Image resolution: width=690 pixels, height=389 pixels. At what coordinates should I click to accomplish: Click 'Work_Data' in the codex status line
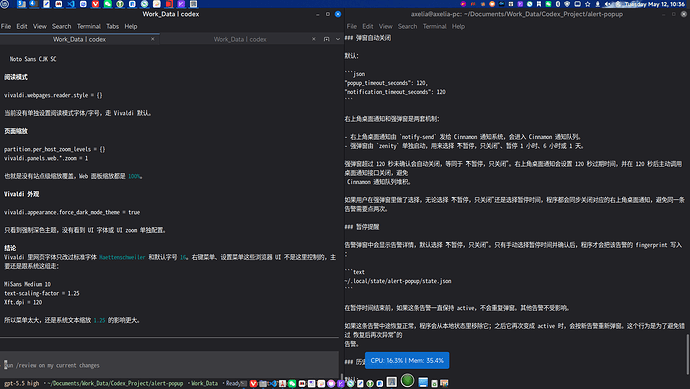(204, 383)
